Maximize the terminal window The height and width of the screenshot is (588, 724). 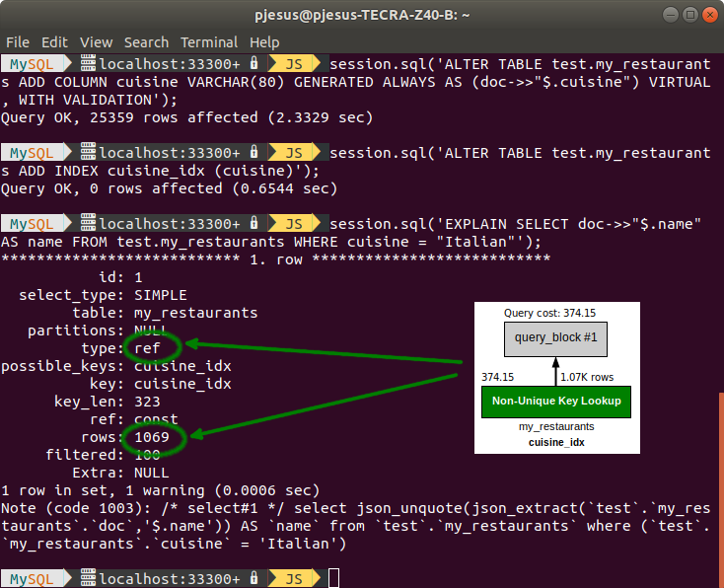click(x=690, y=15)
